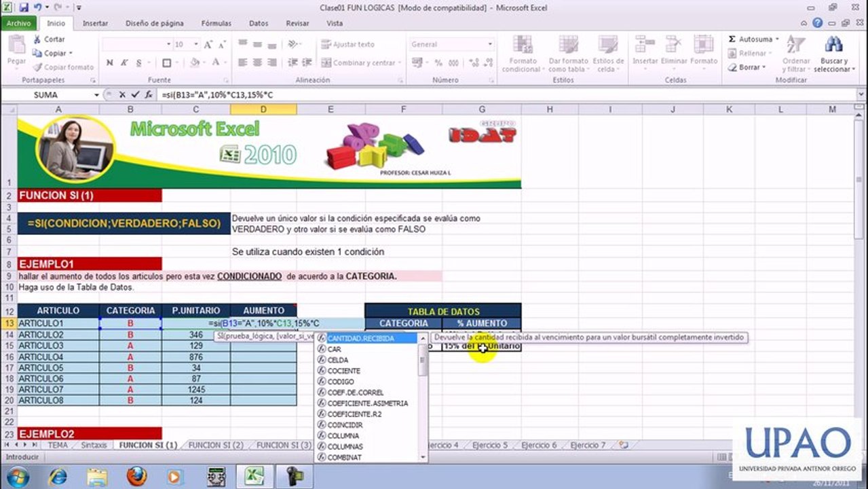Open the Borrar eraser dropdown
The image size is (868, 489).
click(x=747, y=67)
